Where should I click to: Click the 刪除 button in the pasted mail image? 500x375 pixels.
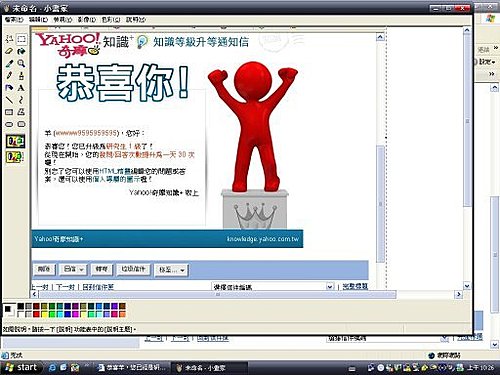click(44, 269)
